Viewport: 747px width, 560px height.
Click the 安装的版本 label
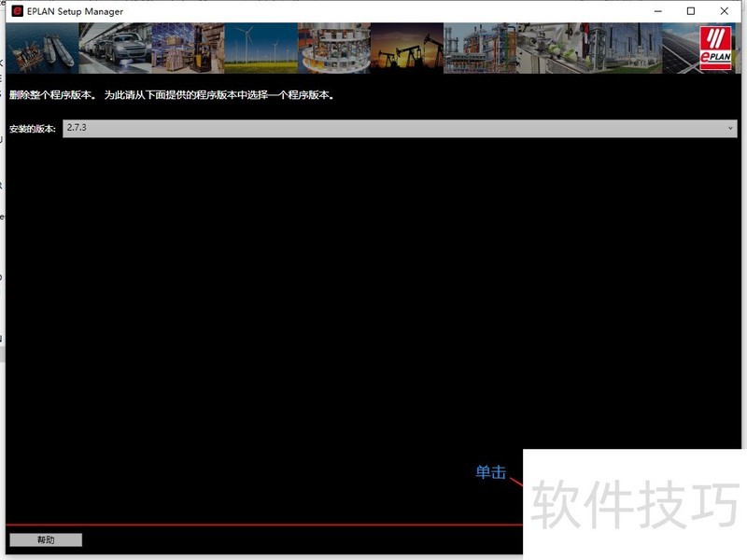[33, 128]
